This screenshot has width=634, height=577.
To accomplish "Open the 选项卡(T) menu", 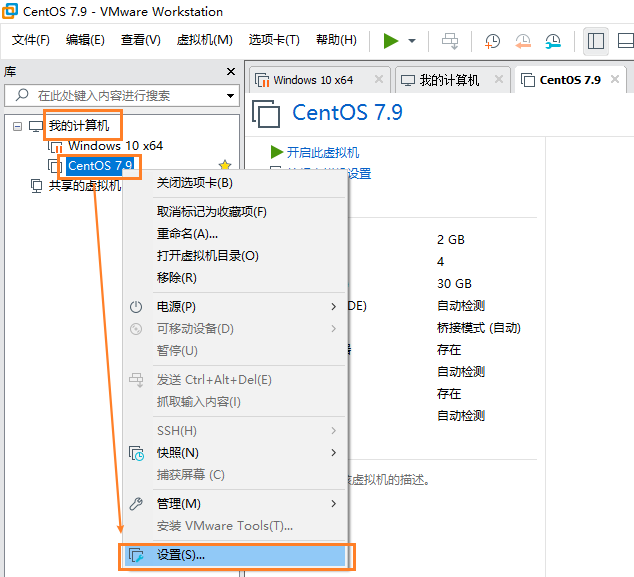I will (x=274, y=40).
